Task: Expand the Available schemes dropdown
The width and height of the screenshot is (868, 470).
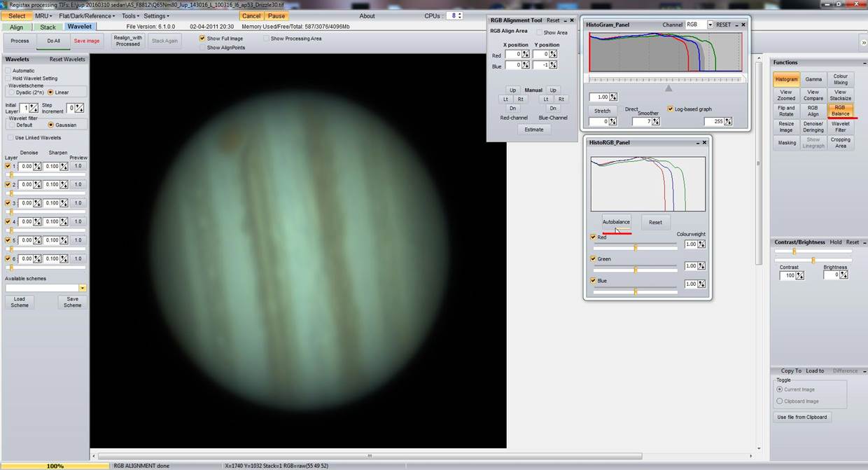Action: click(x=83, y=288)
